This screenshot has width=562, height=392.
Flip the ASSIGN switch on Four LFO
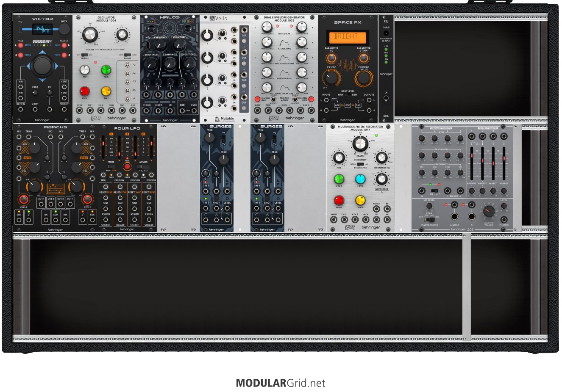click(144, 166)
